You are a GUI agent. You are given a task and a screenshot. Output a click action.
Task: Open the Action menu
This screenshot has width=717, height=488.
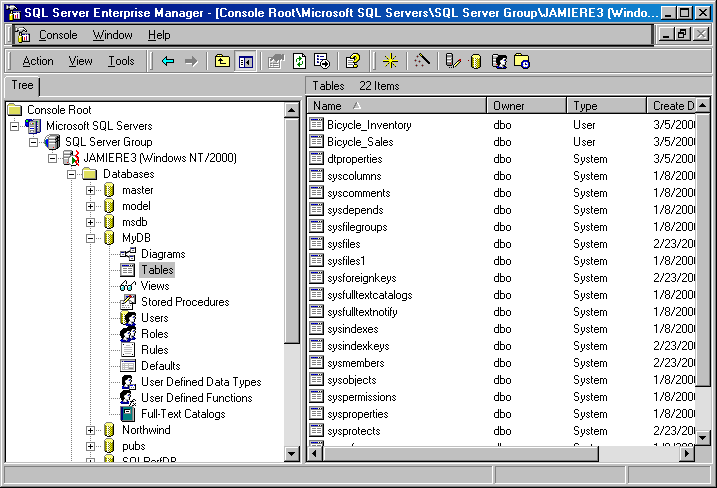coord(38,61)
